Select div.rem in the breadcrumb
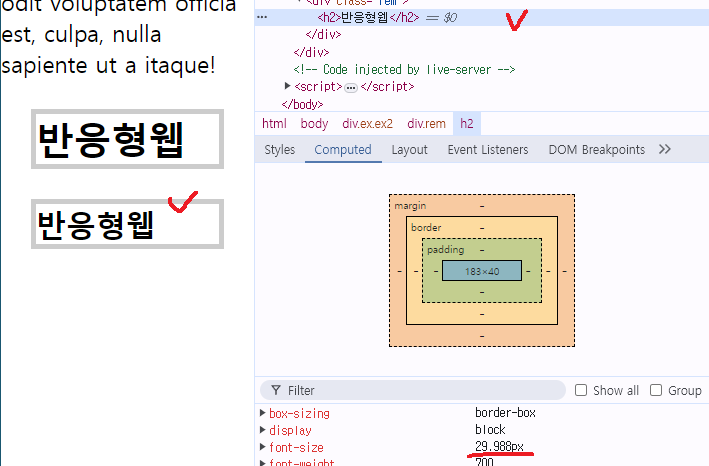This screenshot has height=466, width=709. [426, 123]
